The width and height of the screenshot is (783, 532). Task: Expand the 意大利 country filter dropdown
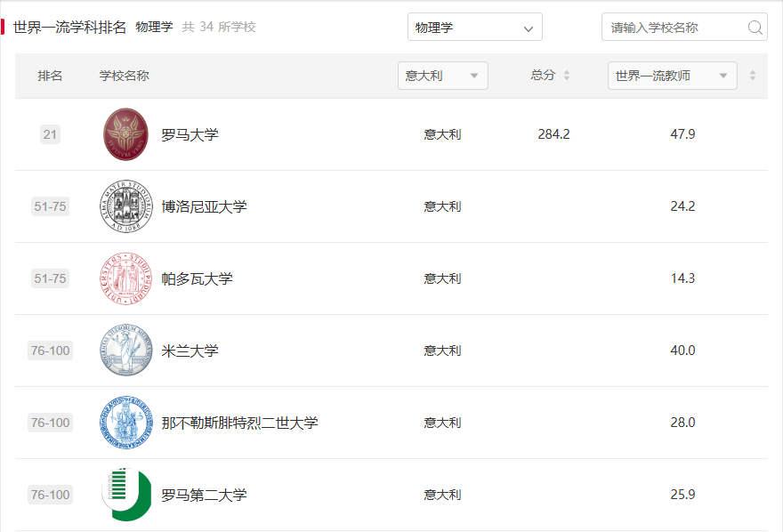pyautogui.click(x=442, y=76)
